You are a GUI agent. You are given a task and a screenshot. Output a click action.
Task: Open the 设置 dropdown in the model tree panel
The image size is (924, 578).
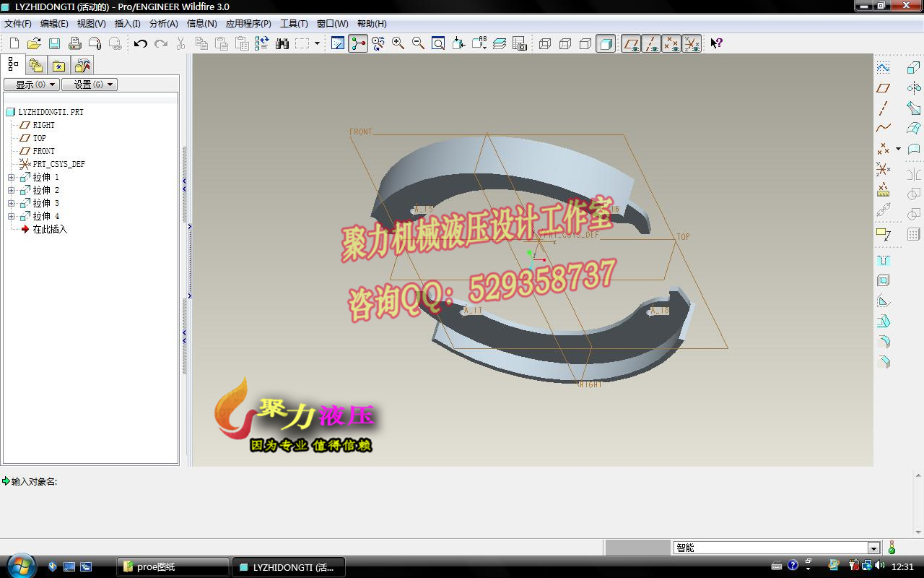(90, 84)
